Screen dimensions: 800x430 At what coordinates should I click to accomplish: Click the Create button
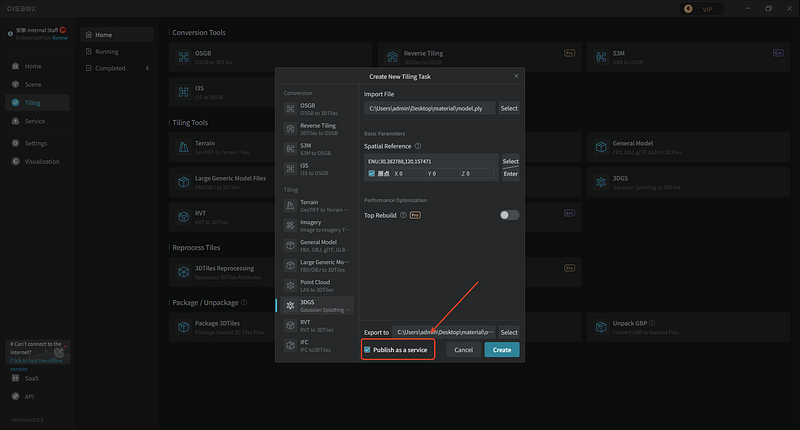[x=502, y=350]
